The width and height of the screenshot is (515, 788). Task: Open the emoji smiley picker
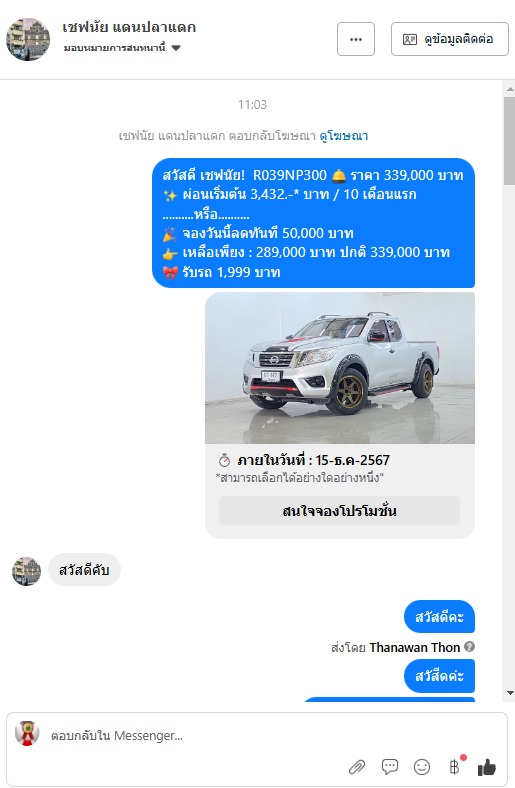click(x=422, y=767)
